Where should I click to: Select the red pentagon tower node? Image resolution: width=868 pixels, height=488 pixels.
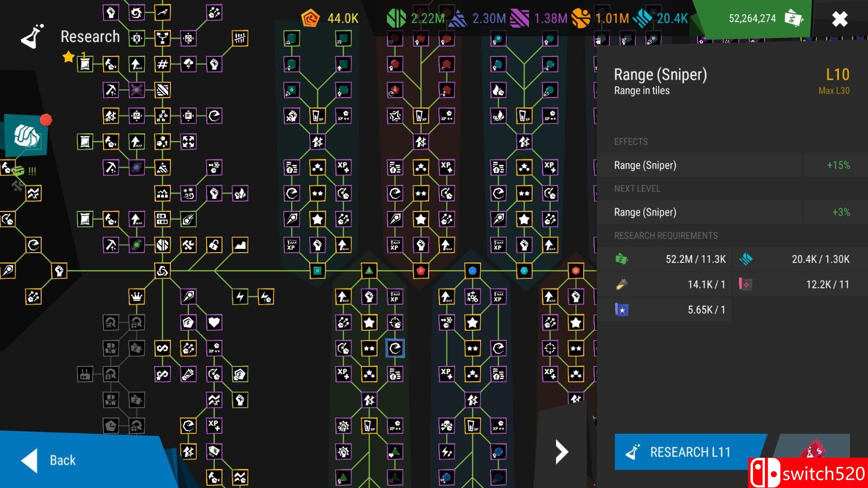pyautogui.click(x=420, y=271)
